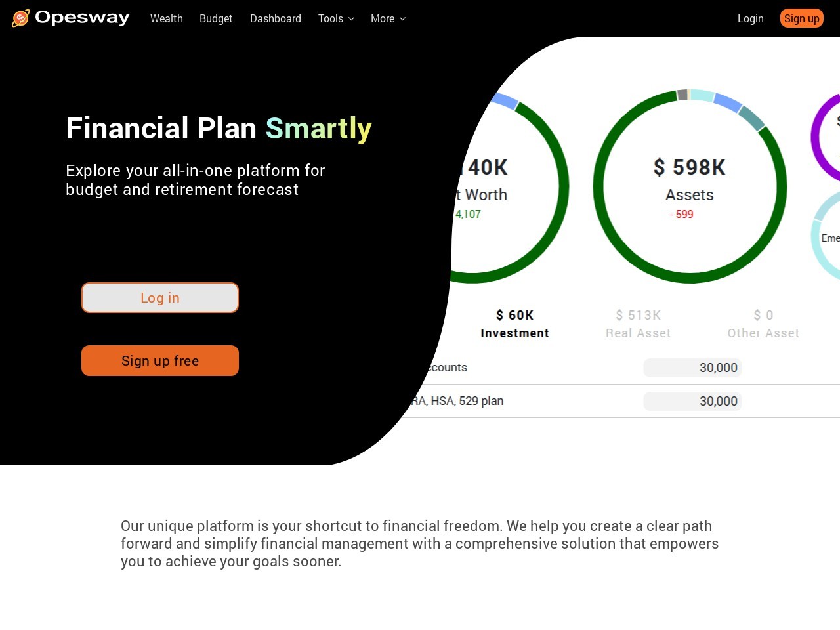Switch to the $0 Other Asset tab
840x630 pixels.
[x=763, y=324]
